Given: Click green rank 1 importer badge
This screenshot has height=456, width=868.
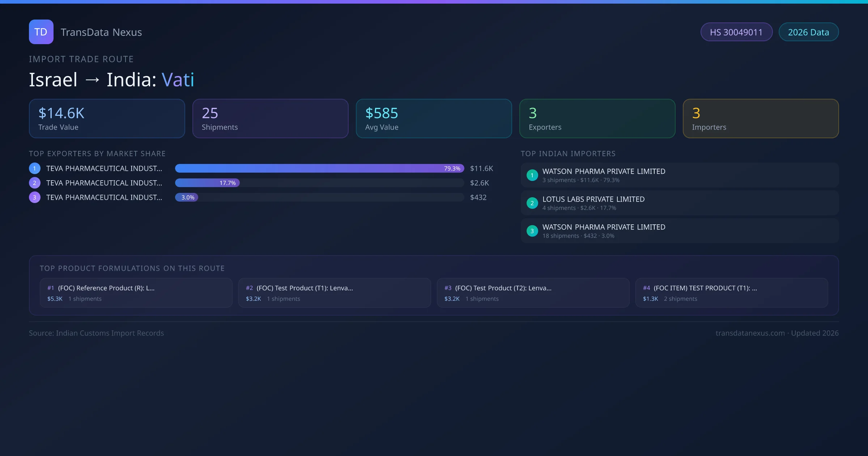Looking at the screenshot, I should 532,175.
